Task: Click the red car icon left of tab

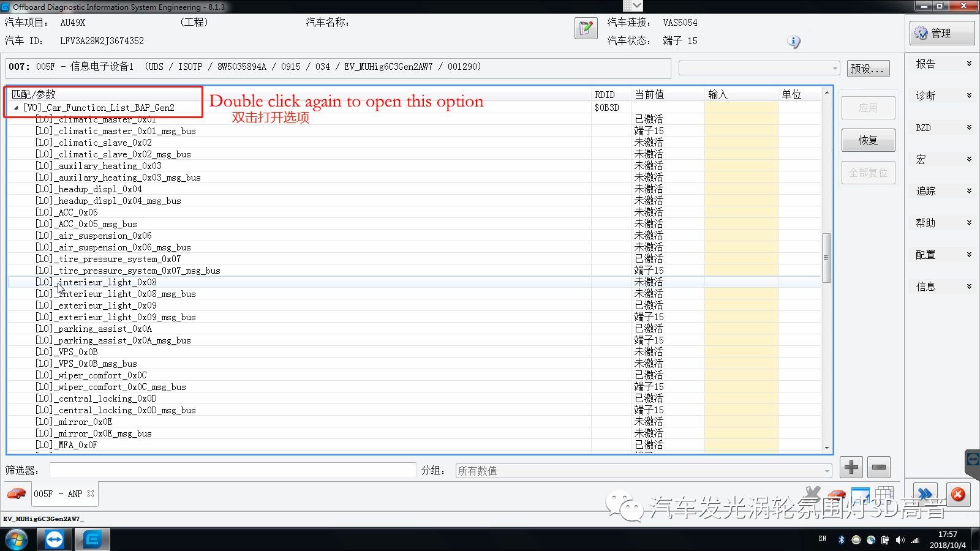Action: 17,493
